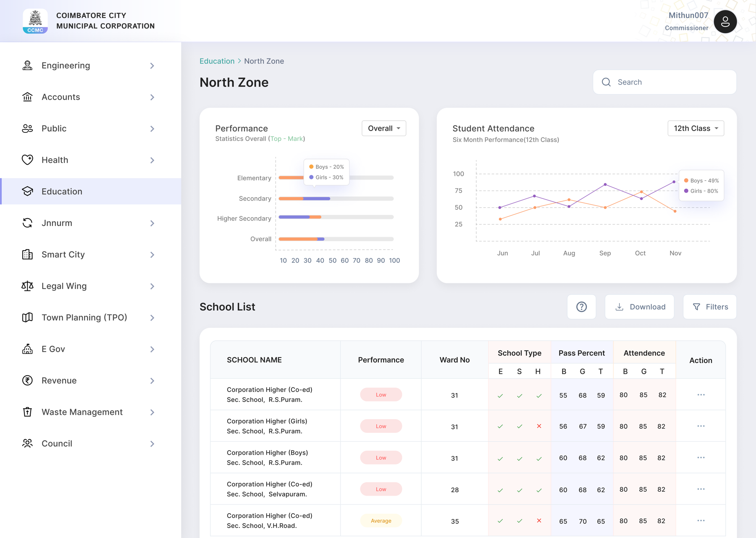Click the Accounts bank icon
Screen dimensions: 756x538
point(27,97)
